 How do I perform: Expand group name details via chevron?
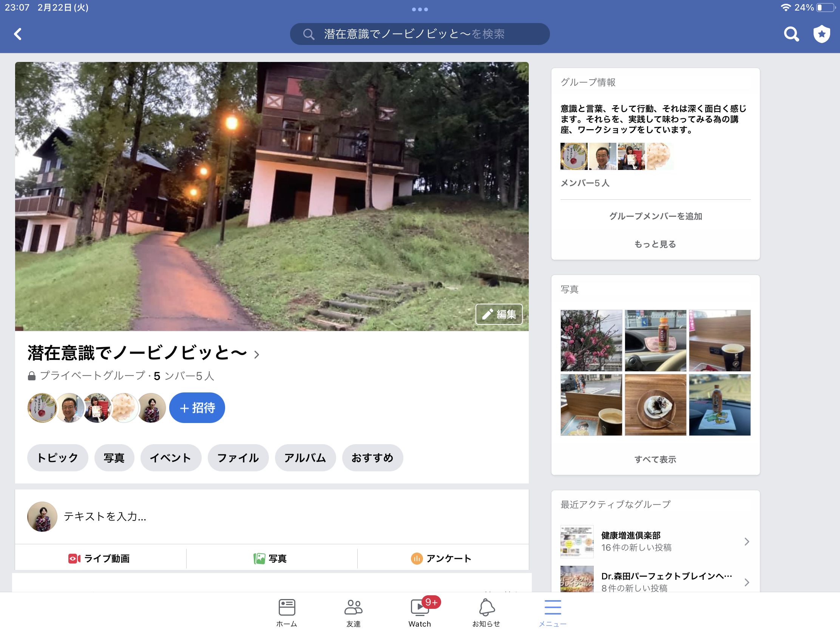[x=257, y=354]
